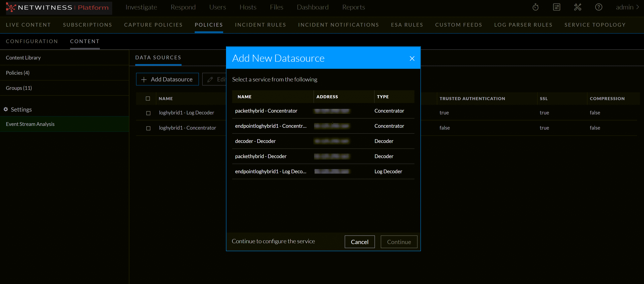Viewport: 644px width, 284px height.
Task: Select the admin tools wrench icon
Action: 577,7
